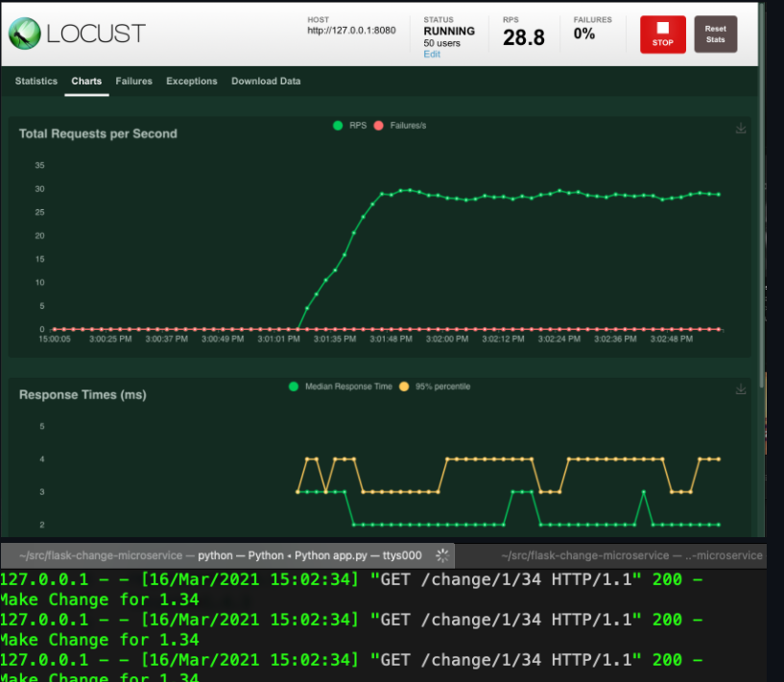
Task: Download the Response Times chart image
Action: (741, 389)
